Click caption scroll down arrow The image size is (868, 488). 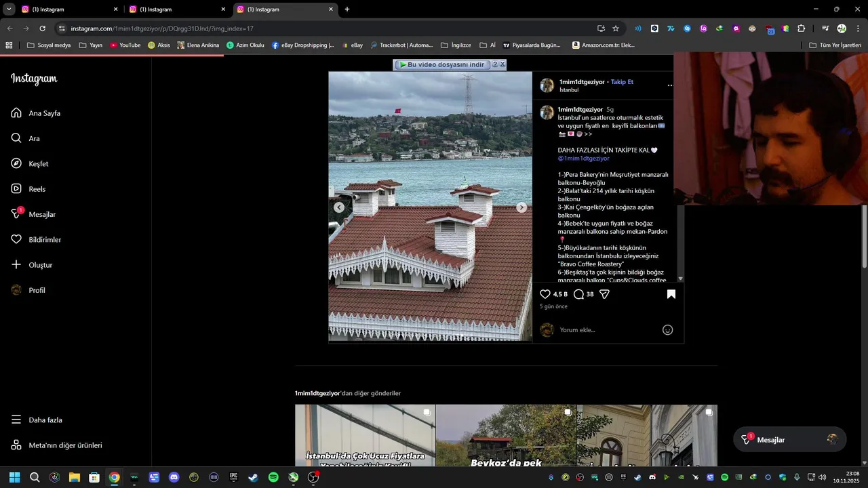tap(680, 279)
